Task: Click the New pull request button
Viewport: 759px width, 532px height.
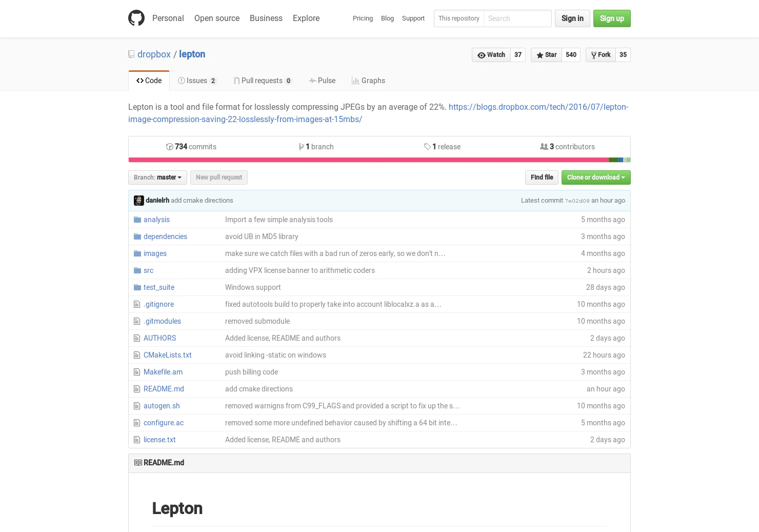Action: [219, 178]
